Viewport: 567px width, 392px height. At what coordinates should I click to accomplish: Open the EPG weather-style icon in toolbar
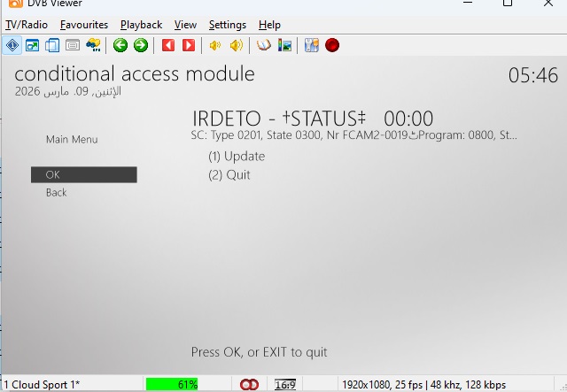point(93,45)
